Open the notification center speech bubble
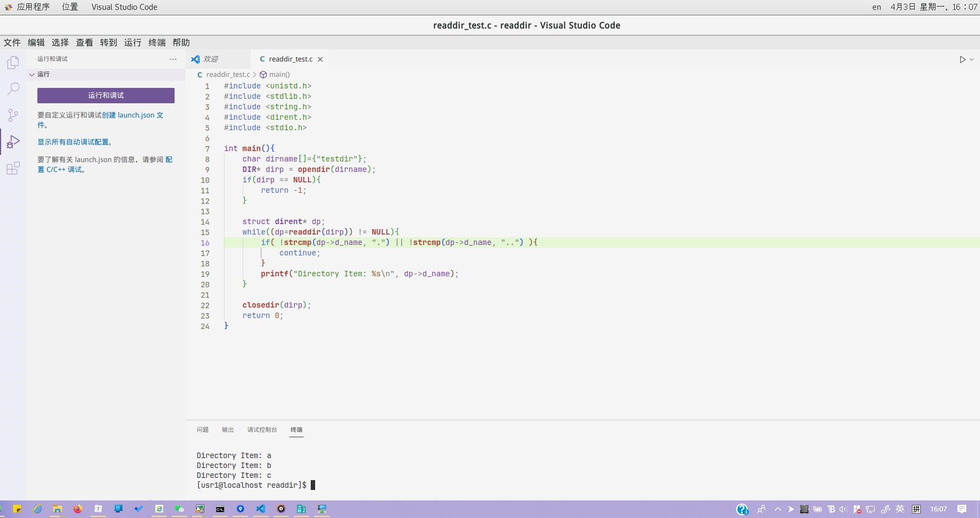The height and width of the screenshot is (518, 980). pyautogui.click(x=962, y=509)
